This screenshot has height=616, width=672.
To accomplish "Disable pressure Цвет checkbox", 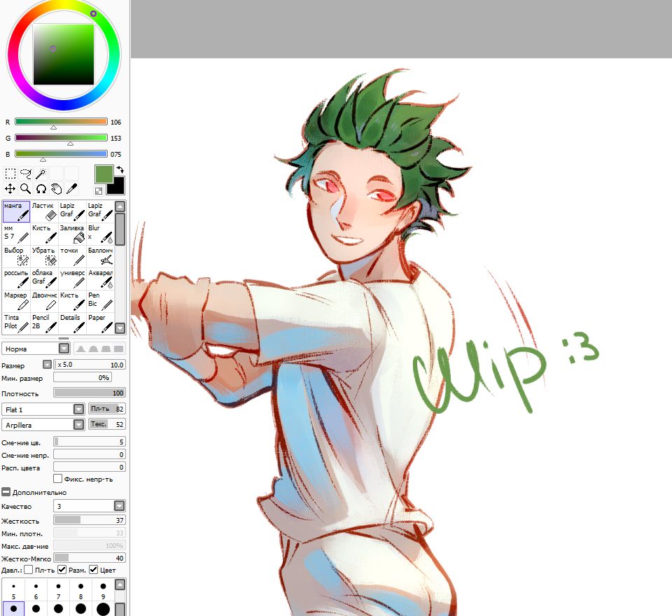I will pyautogui.click(x=93, y=570).
